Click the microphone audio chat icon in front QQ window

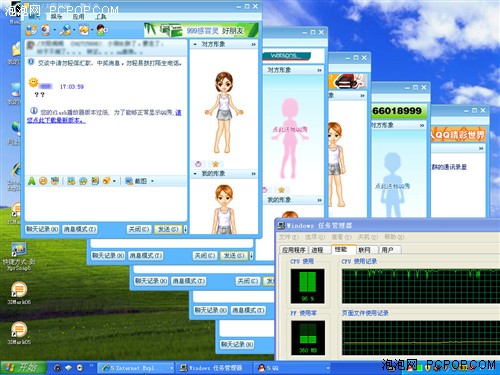click(x=65, y=30)
